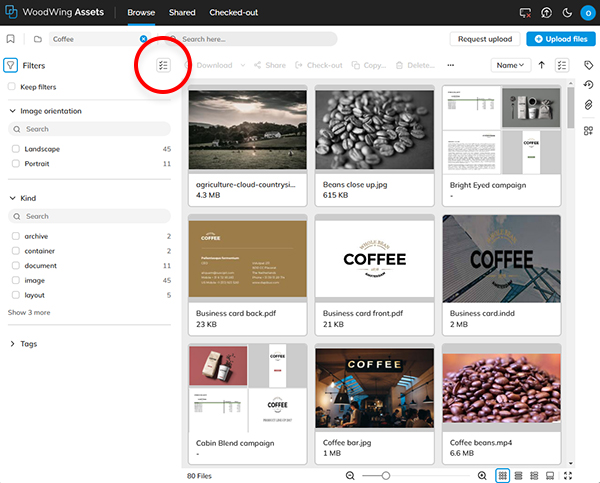
Task: Expand the Tags filter section
Action: (13, 344)
